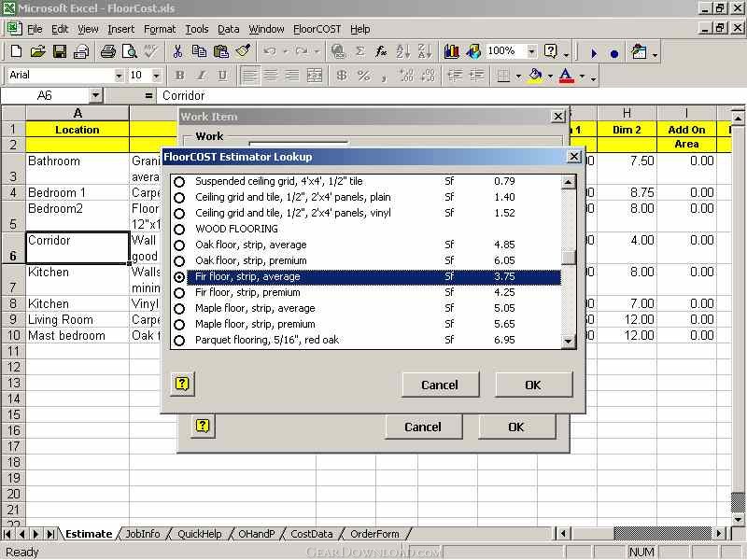Select Fir floor, strip, premium radio button

click(179, 292)
